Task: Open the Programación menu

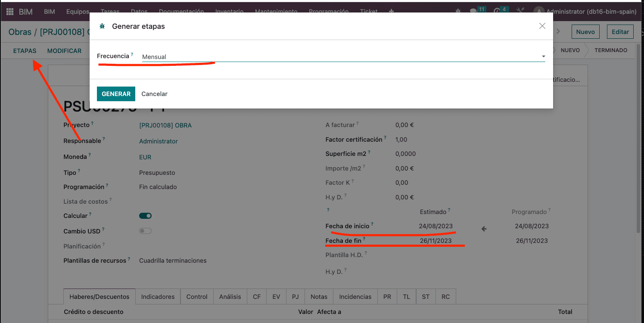Action: pos(329,12)
